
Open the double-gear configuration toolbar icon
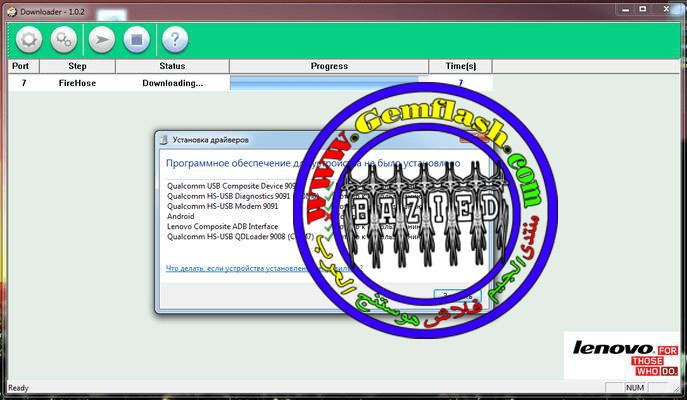click(x=64, y=40)
